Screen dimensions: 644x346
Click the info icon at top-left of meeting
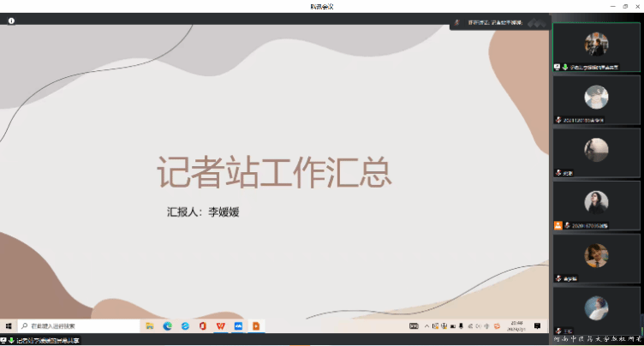(x=11, y=19)
